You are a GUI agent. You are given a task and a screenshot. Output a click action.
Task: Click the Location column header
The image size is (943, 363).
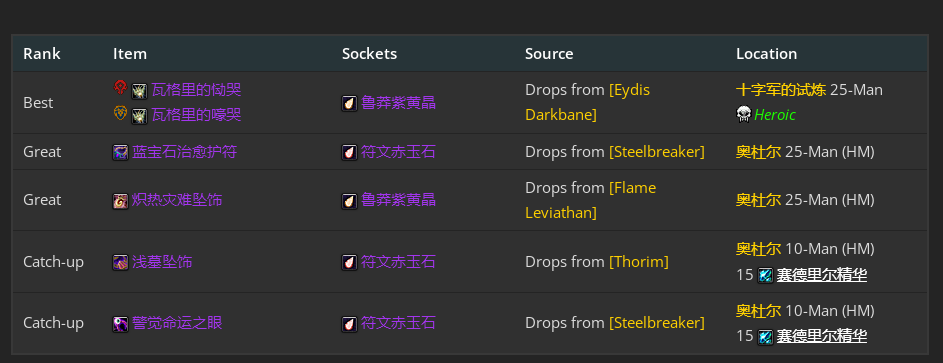pos(766,53)
